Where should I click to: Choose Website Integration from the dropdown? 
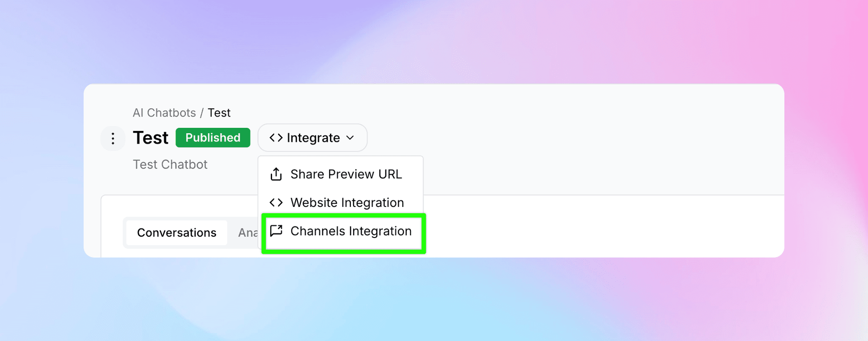(347, 202)
